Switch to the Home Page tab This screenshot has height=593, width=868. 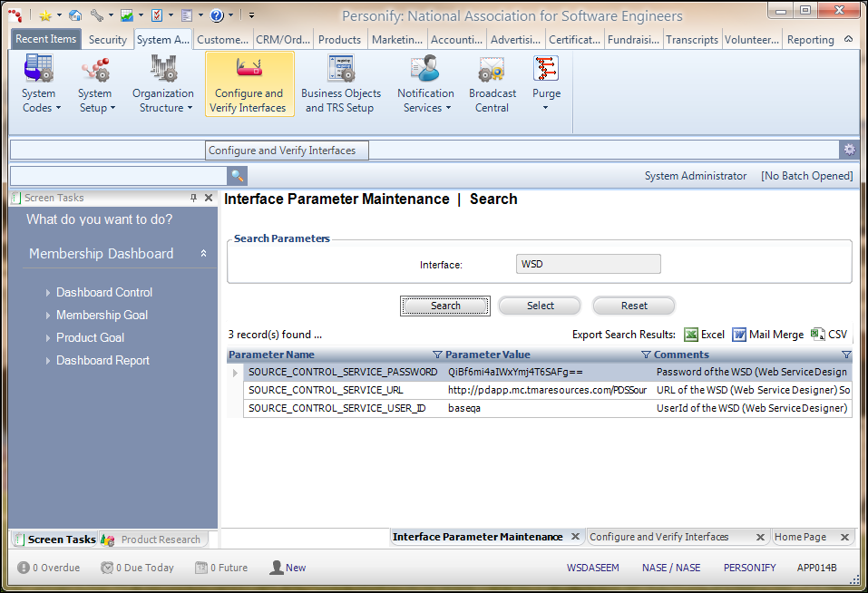pyautogui.click(x=800, y=537)
